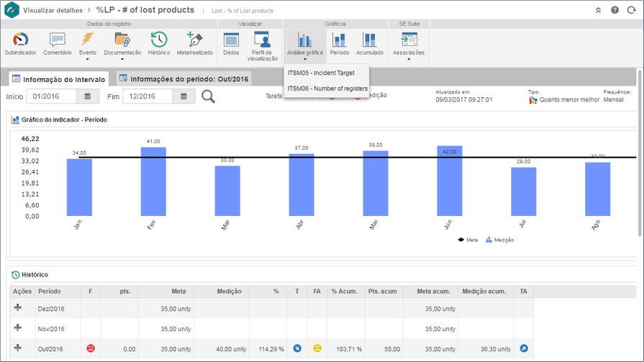
Task: Expand the Evento dropdown arrow
Action: (x=88, y=60)
